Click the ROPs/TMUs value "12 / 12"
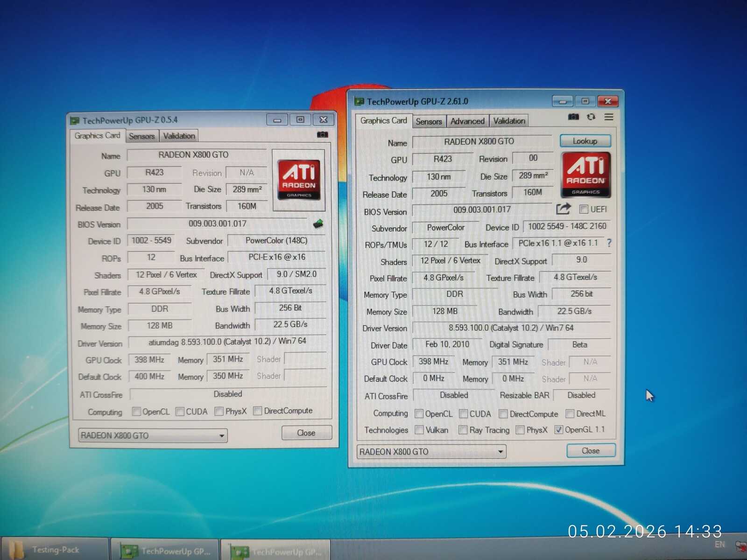 point(436,244)
